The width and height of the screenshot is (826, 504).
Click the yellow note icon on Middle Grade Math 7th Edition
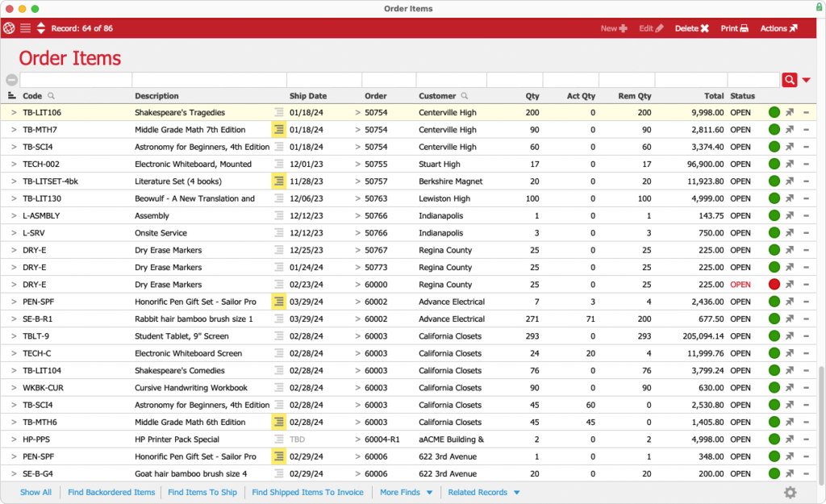277,129
